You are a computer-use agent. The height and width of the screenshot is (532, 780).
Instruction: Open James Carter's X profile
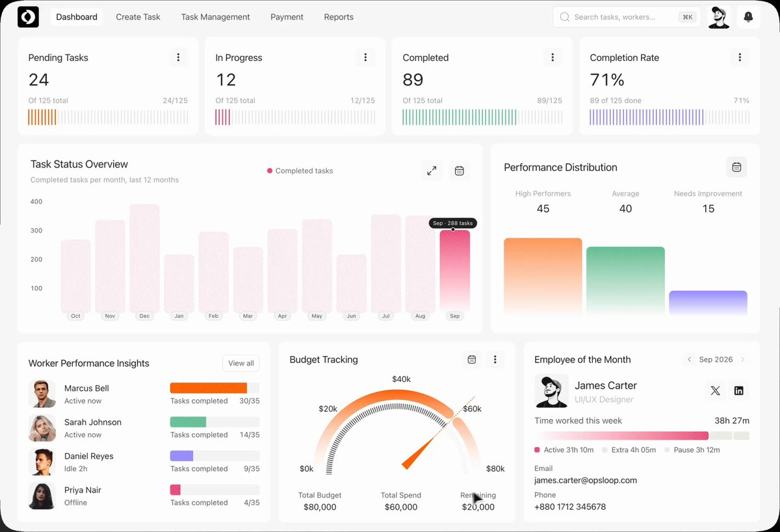pyautogui.click(x=715, y=390)
